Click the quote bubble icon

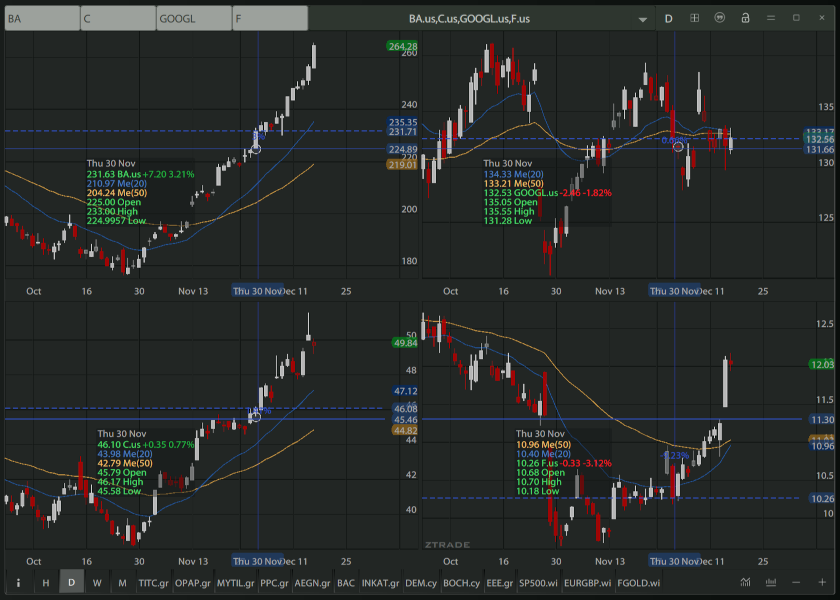[x=720, y=18]
